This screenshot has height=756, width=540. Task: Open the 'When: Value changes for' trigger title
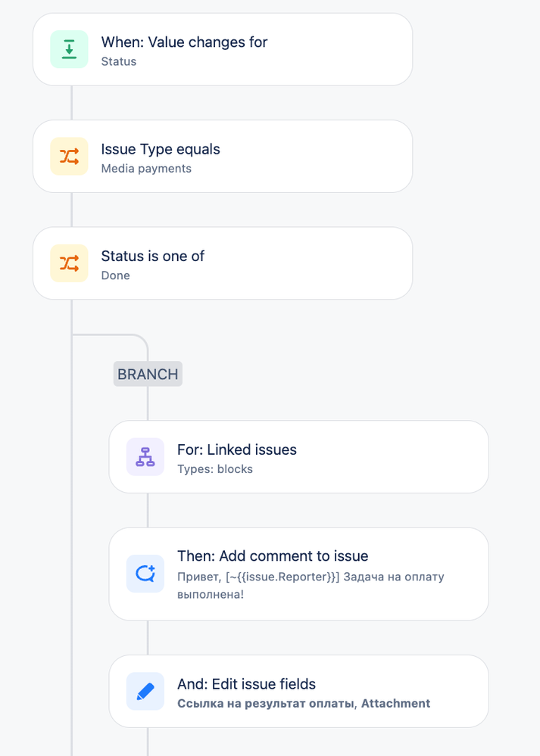(x=184, y=42)
